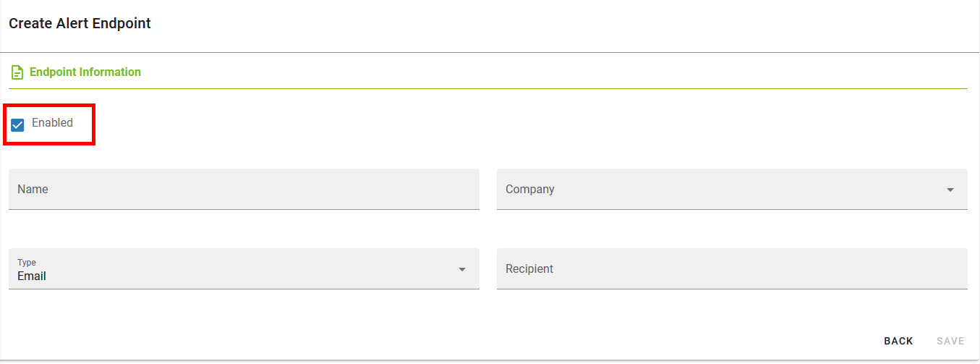The width and height of the screenshot is (980, 364).
Task: Click the Endpoint Information document icon
Action: click(x=17, y=72)
